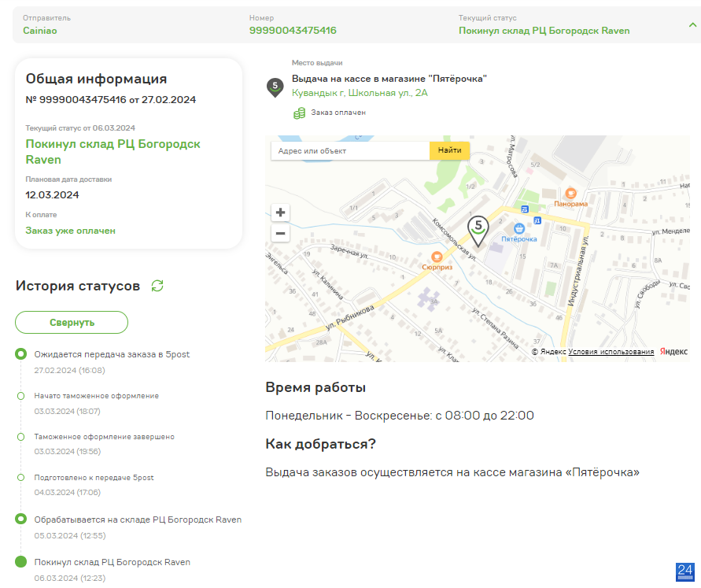701x588 pixels.
Task: Click the 05.03.2024 (12:55) timestamp
Action: click(x=70, y=536)
